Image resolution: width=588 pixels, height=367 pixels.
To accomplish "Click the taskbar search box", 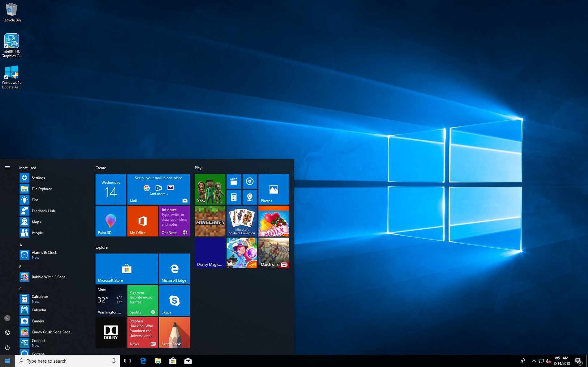I will click(67, 361).
